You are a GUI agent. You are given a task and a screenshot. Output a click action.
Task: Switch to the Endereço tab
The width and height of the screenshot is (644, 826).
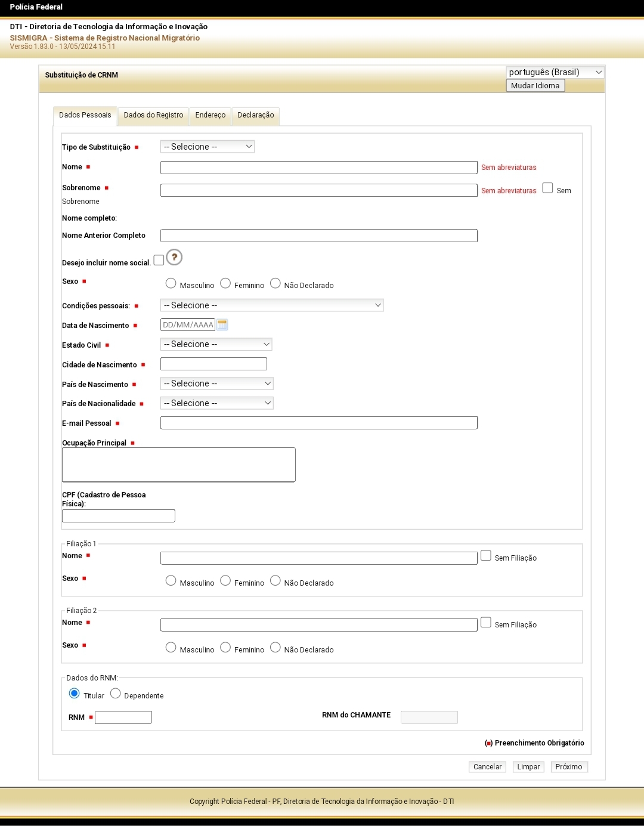210,115
